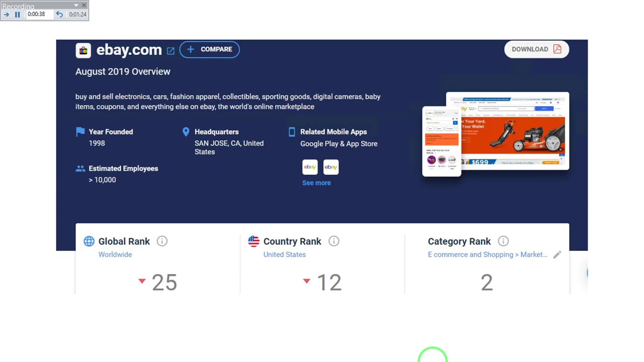Click August 2019 Overview heading
644x362 pixels.
click(x=123, y=71)
